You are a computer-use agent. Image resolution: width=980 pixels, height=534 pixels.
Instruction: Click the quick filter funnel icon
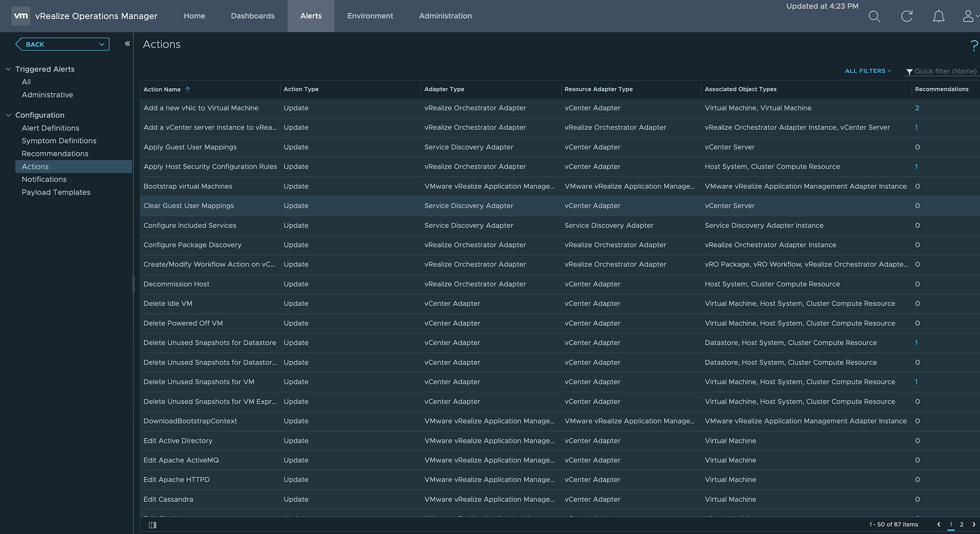click(910, 71)
